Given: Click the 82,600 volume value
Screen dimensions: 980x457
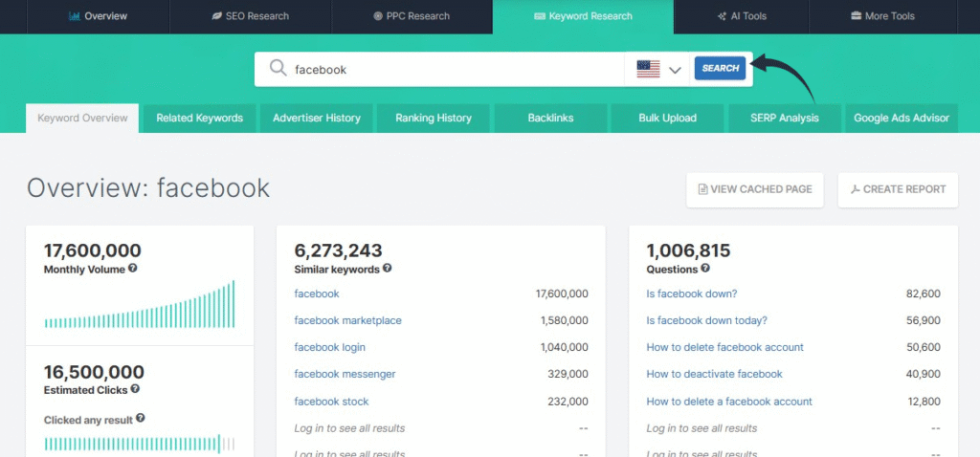Looking at the screenshot, I should 924,294.
